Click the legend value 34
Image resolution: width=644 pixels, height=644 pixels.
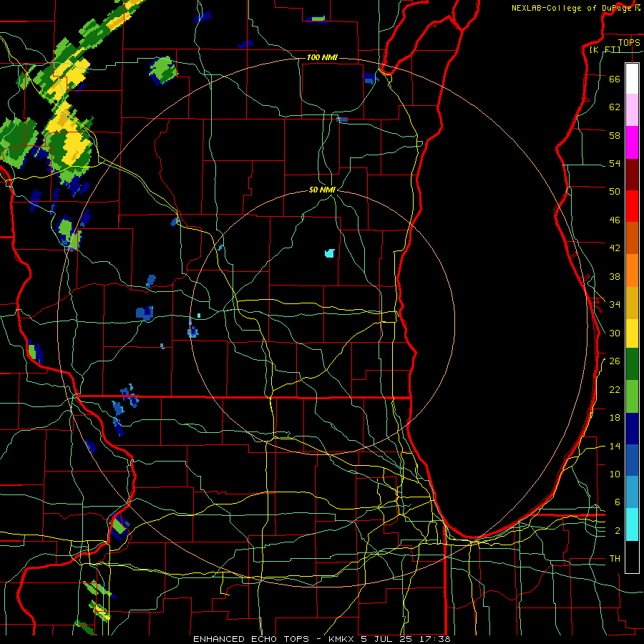[615, 304]
